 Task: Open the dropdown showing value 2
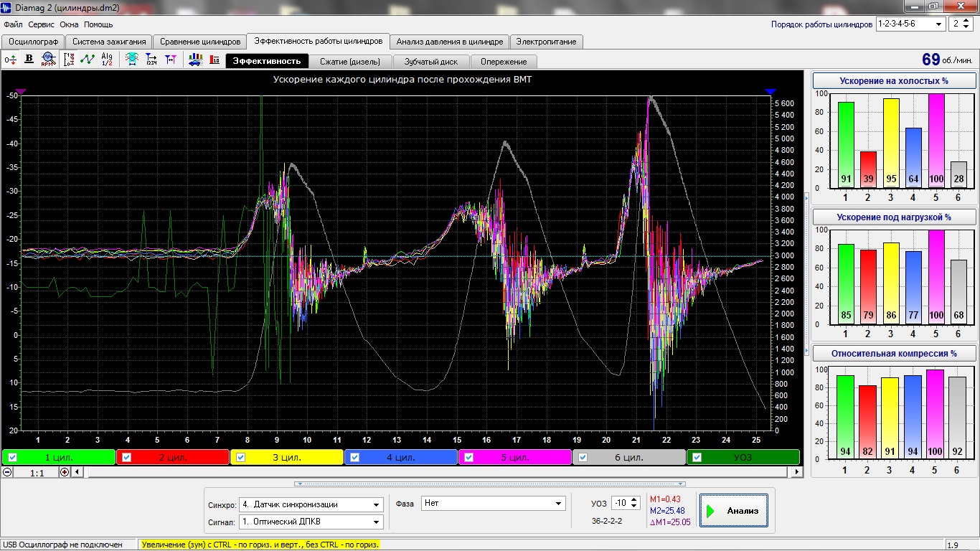click(961, 24)
